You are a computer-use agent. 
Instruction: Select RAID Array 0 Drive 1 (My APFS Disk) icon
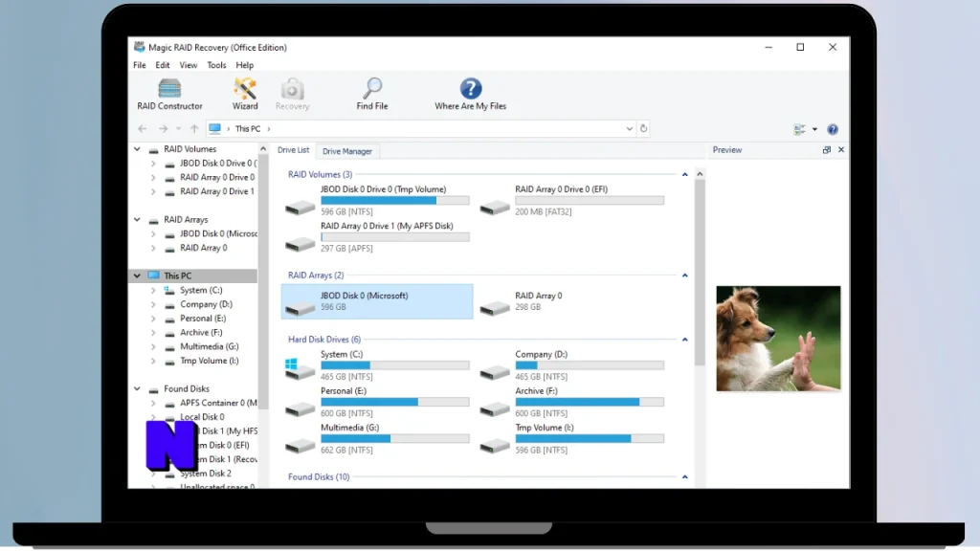300,244
